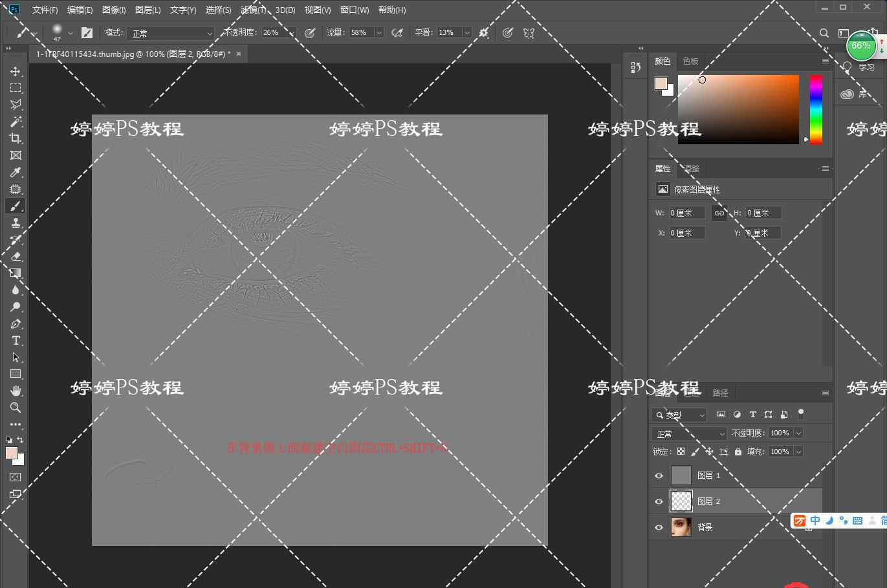Select the Horizontal Type tool
The image size is (887, 588).
(16, 340)
